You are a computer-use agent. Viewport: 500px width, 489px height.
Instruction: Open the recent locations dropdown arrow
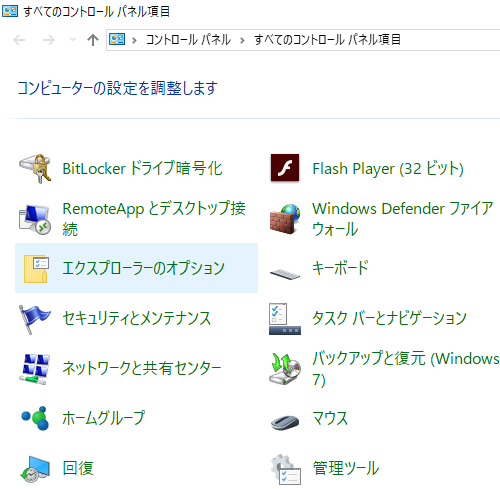[x=72, y=40]
